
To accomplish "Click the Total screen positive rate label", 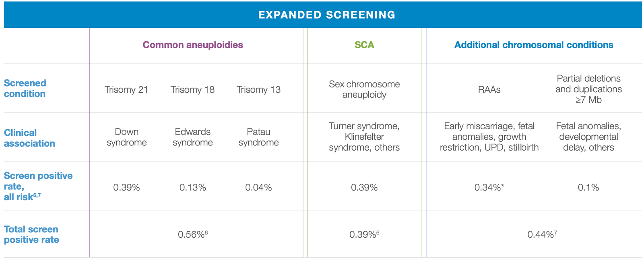I will (x=31, y=234).
